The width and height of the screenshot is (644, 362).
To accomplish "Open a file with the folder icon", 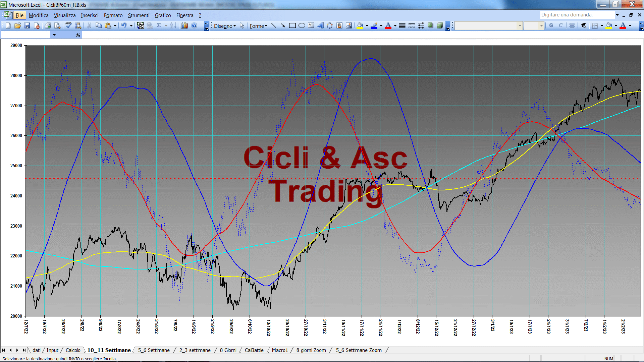I will pos(17,25).
